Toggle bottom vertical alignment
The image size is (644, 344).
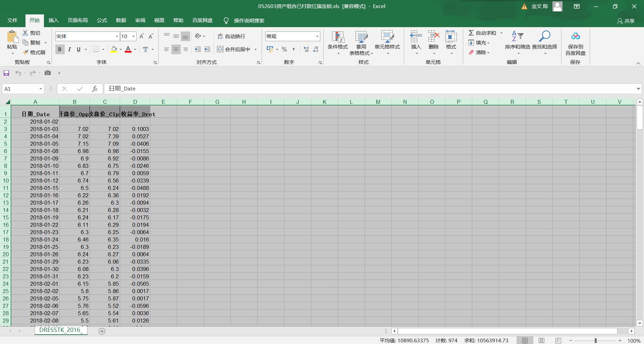click(x=185, y=36)
